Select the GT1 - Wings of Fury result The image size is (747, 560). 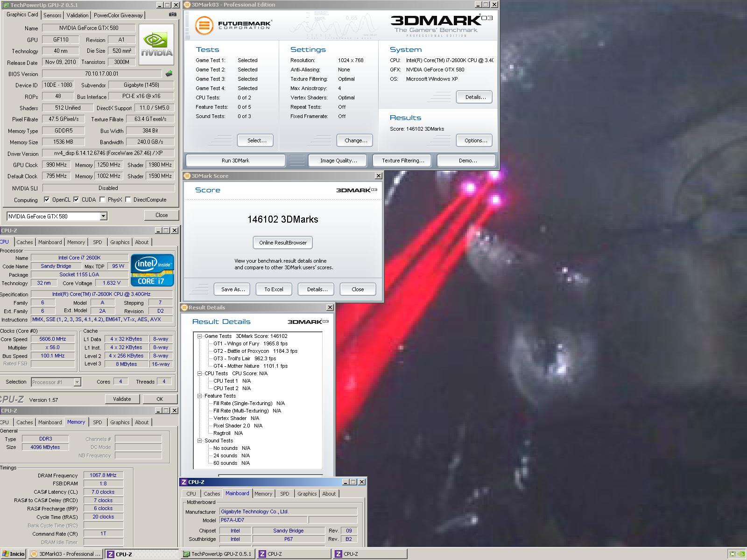[x=250, y=343]
